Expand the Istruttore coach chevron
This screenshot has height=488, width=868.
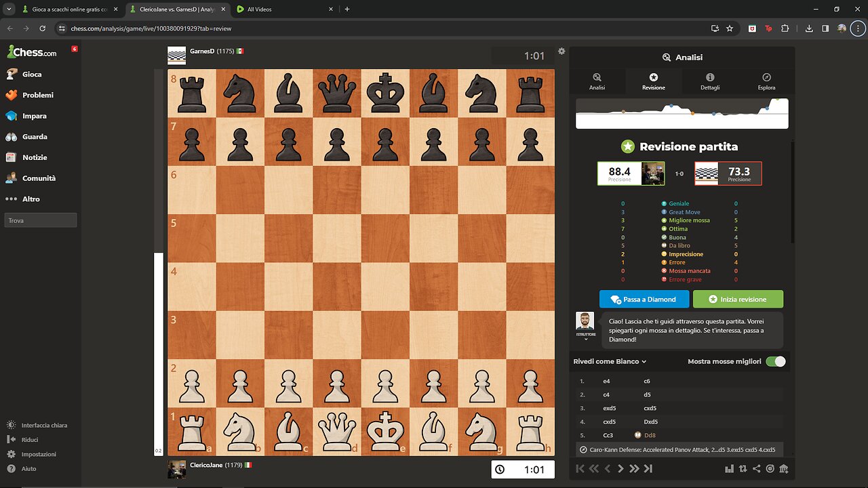pyautogui.click(x=585, y=338)
